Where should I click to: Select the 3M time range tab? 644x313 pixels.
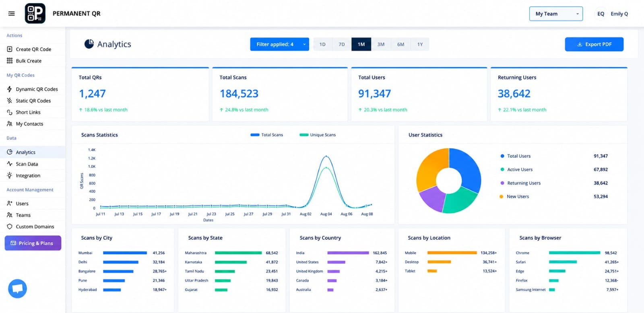381,44
